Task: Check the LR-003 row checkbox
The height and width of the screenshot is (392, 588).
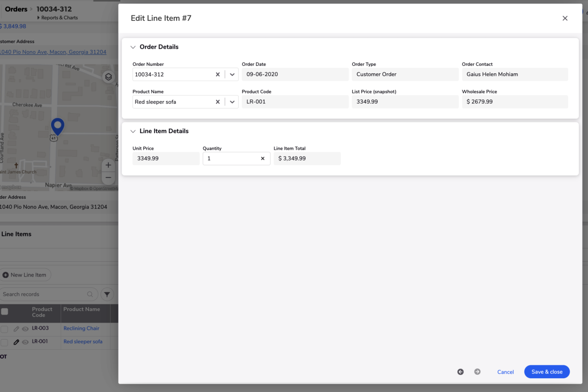Action: click(4, 329)
